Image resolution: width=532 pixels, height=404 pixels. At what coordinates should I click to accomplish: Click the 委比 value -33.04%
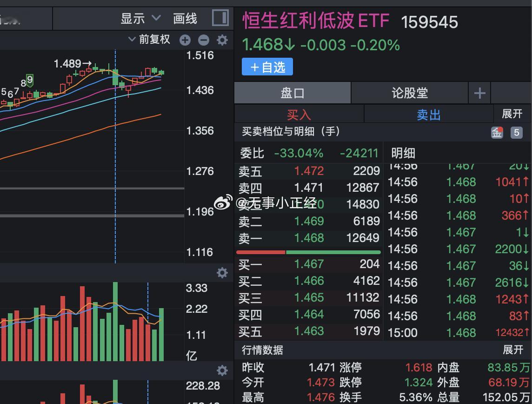point(299,153)
